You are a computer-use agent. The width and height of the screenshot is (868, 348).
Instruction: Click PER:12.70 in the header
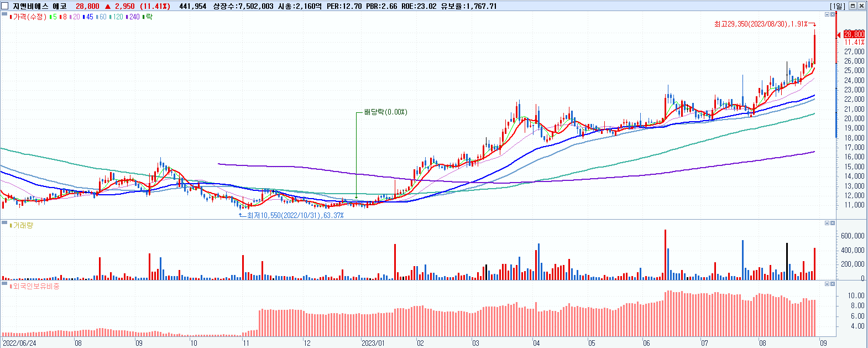[344, 6]
